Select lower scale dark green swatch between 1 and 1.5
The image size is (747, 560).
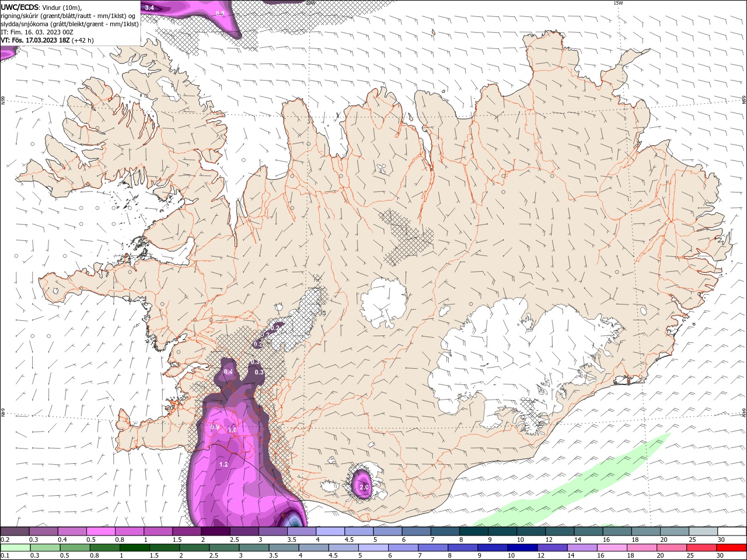pyautogui.click(x=135, y=548)
